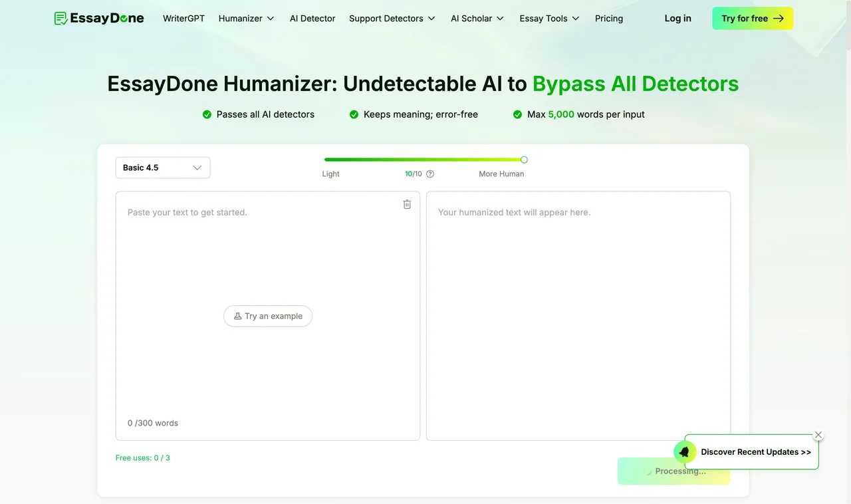Click the bell notification icon
This screenshot has width=851, height=504.
tap(684, 452)
